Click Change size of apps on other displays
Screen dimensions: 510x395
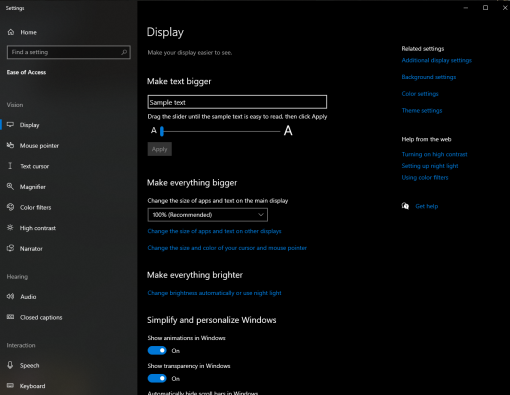tap(214, 231)
